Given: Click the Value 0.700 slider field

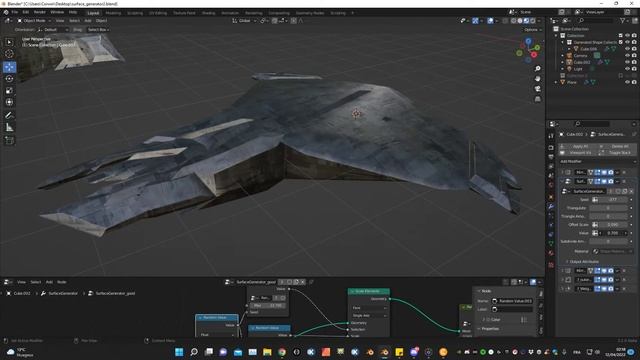Looking at the screenshot, I should (x=613, y=233).
